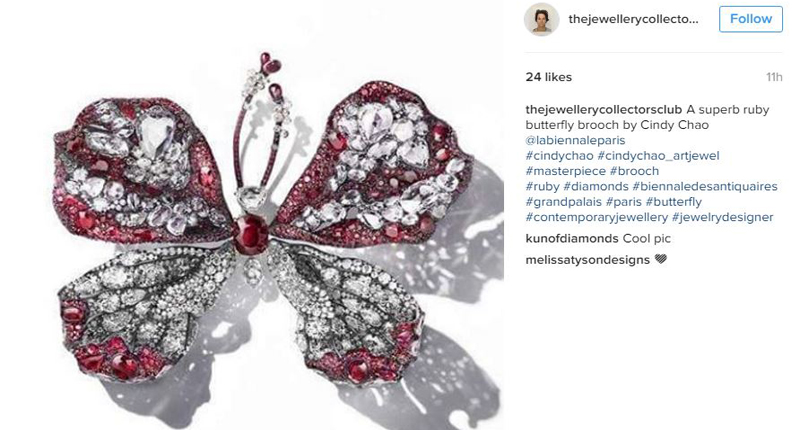This screenshot has width=800, height=430.
Task: Click the ruby butterfly brooch photo
Action: coord(252,215)
